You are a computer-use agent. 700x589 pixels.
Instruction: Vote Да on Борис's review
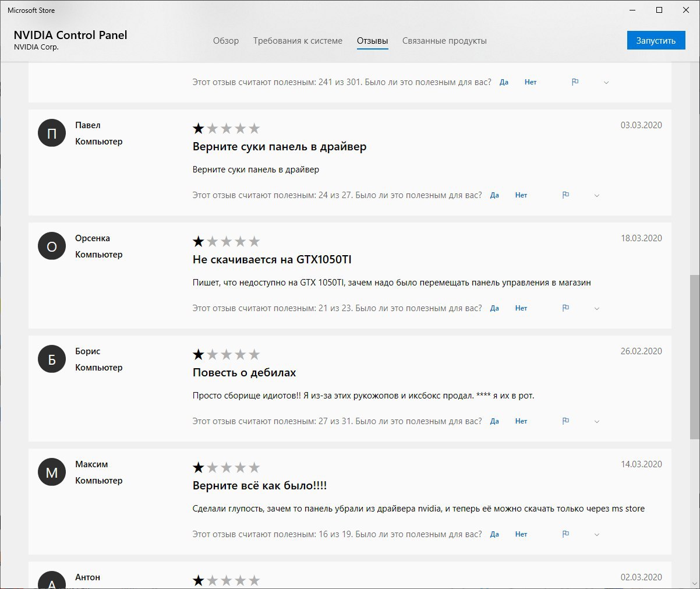494,421
